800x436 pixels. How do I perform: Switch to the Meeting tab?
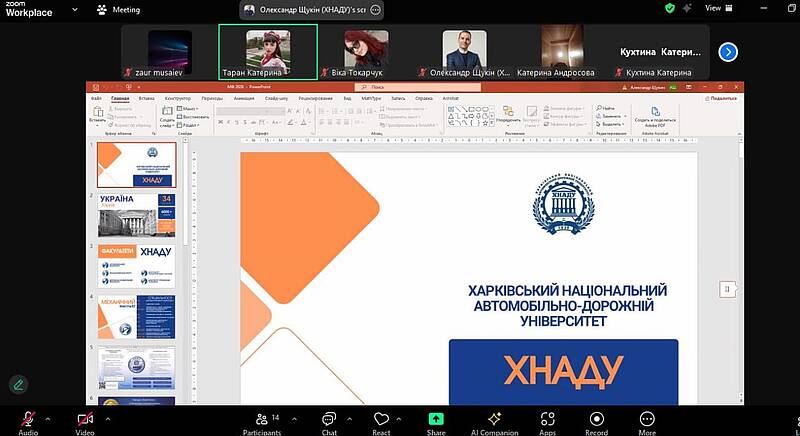pos(119,9)
